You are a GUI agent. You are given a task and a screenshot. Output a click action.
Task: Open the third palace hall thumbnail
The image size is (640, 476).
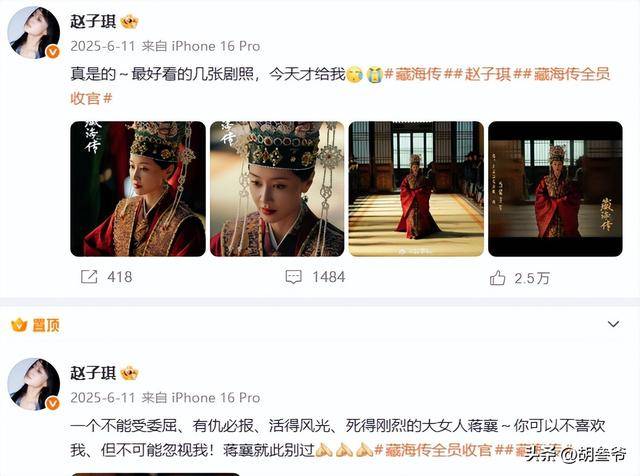coord(416,189)
